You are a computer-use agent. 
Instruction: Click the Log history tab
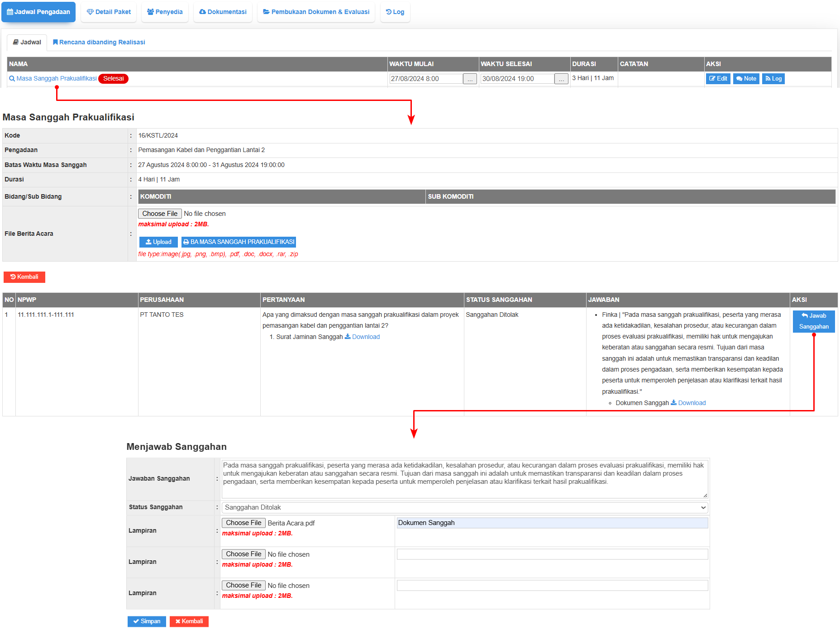[x=395, y=12]
